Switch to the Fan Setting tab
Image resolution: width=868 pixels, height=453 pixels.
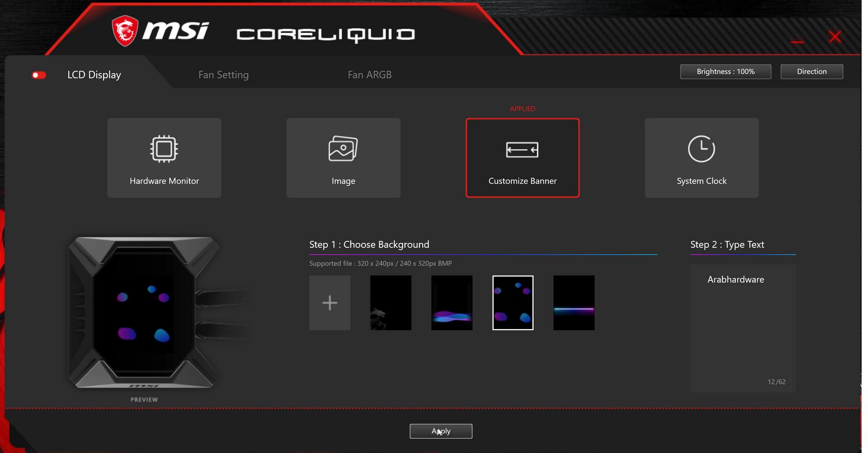coord(223,75)
